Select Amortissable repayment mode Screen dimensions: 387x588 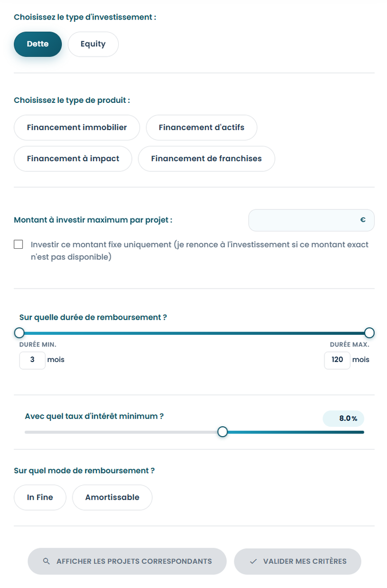tap(112, 498)
